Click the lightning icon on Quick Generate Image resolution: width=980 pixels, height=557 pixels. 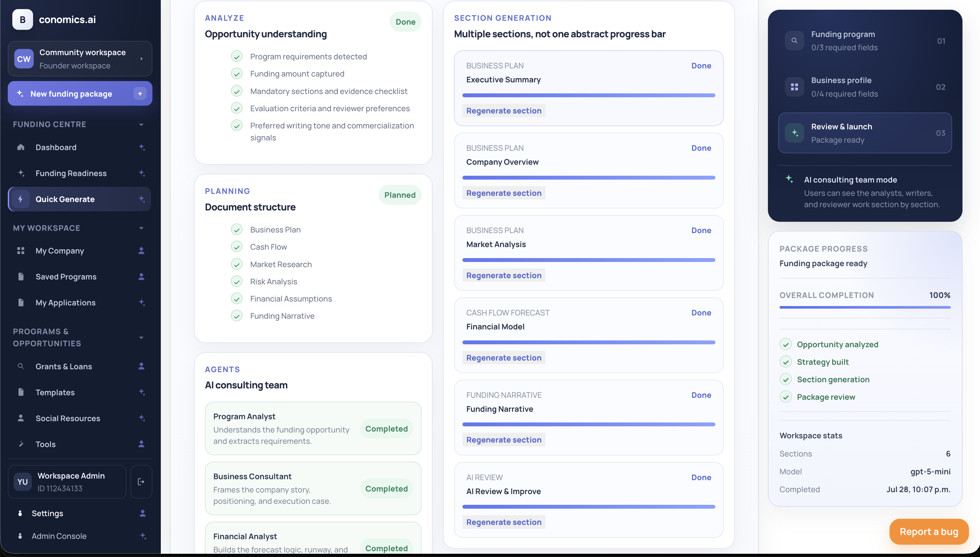click(x=21, y=199)
